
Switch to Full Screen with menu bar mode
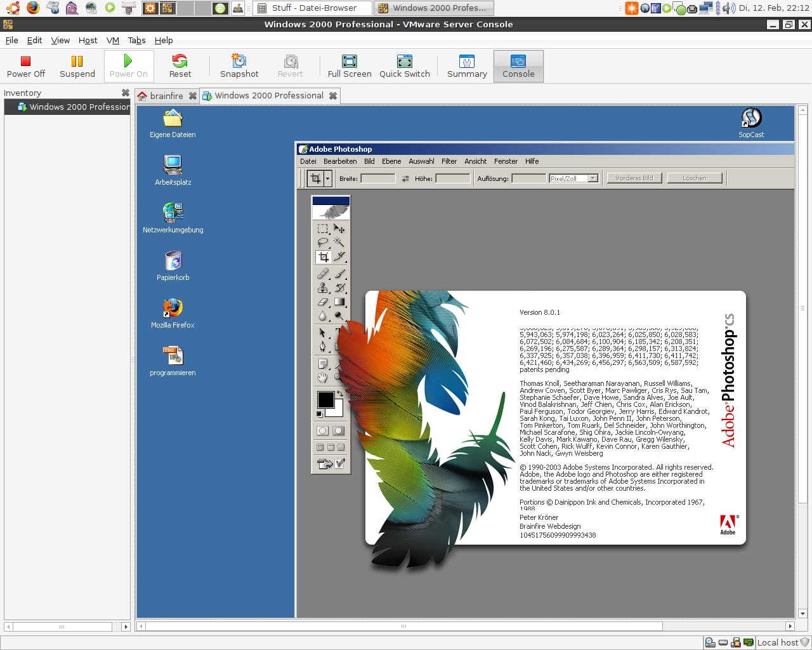click(x=331, y=448)
